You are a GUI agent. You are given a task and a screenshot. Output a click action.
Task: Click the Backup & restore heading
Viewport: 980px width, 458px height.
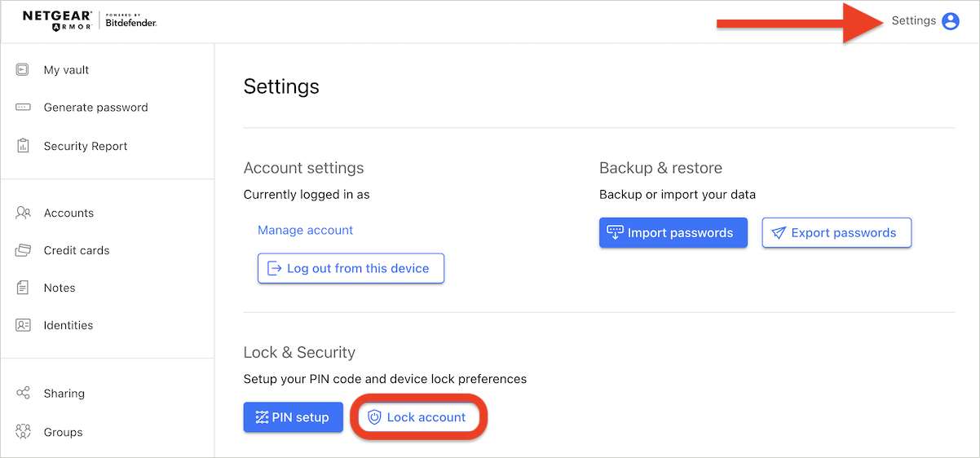click(x=660, y=169)
